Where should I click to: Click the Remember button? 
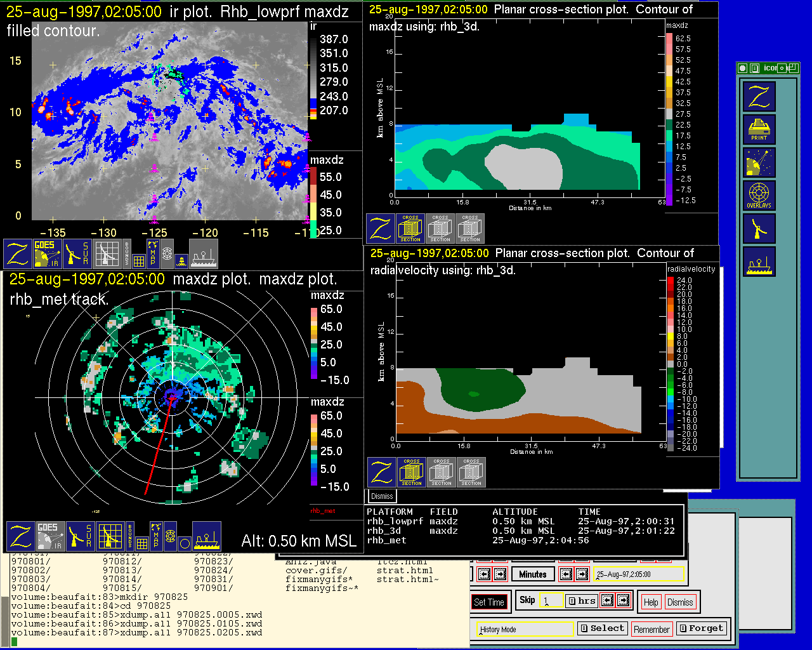[x=652, y=629]
